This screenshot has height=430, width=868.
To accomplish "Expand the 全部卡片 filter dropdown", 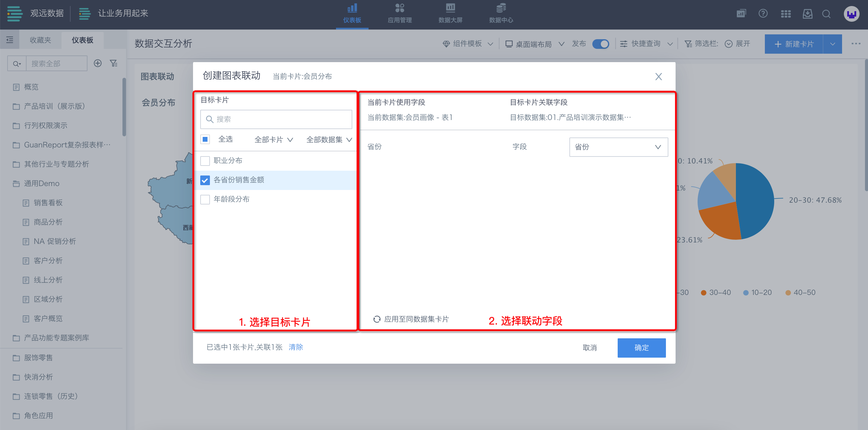I will 273,140.
